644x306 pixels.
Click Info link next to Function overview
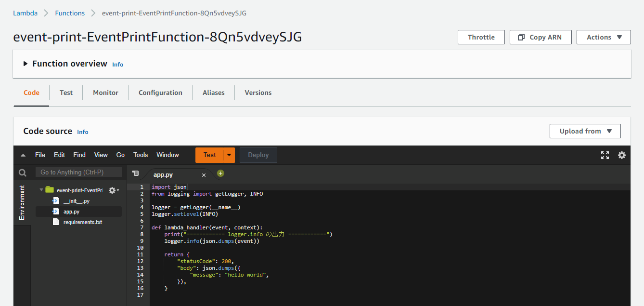[x=118, y=64]
